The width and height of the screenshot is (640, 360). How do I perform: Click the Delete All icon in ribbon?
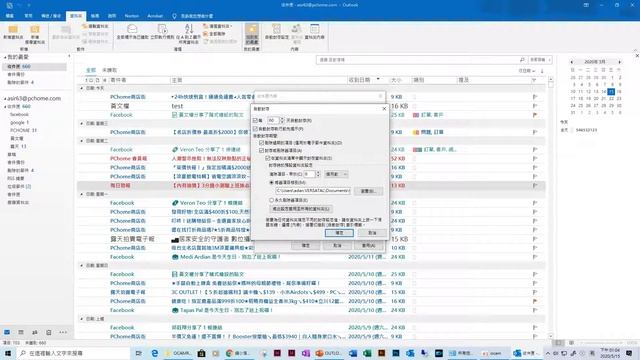click(x=206, y=34)
